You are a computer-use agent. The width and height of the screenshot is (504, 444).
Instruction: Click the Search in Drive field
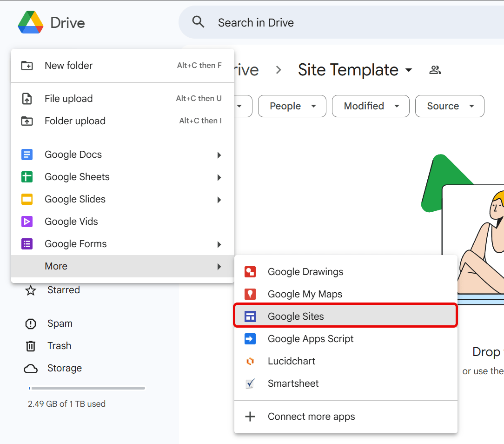point(341,22)
